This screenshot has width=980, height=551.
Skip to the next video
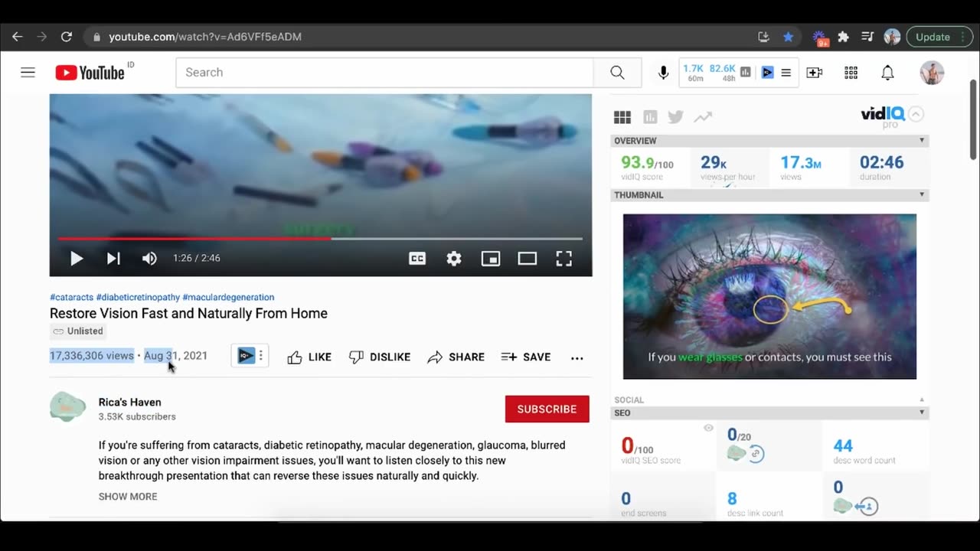click(113, 259)
